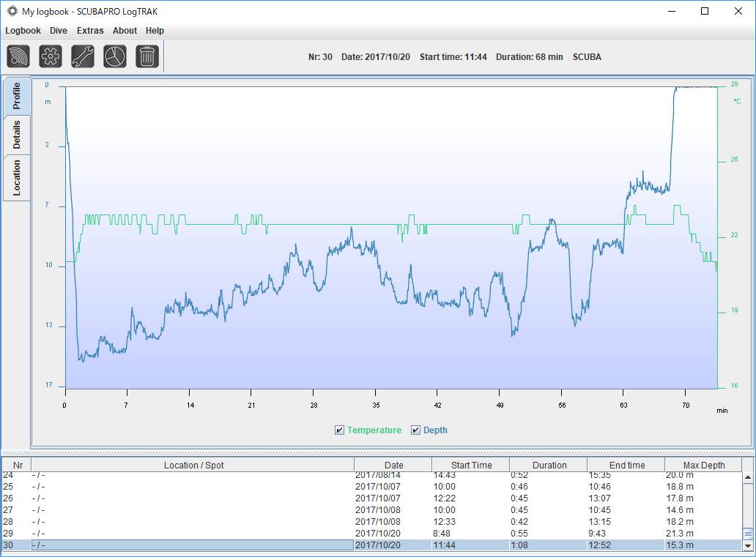Click the wireless download dives icon
This screenshot has height=557, width=756.
pyautogui.click(x=18, y=56)
